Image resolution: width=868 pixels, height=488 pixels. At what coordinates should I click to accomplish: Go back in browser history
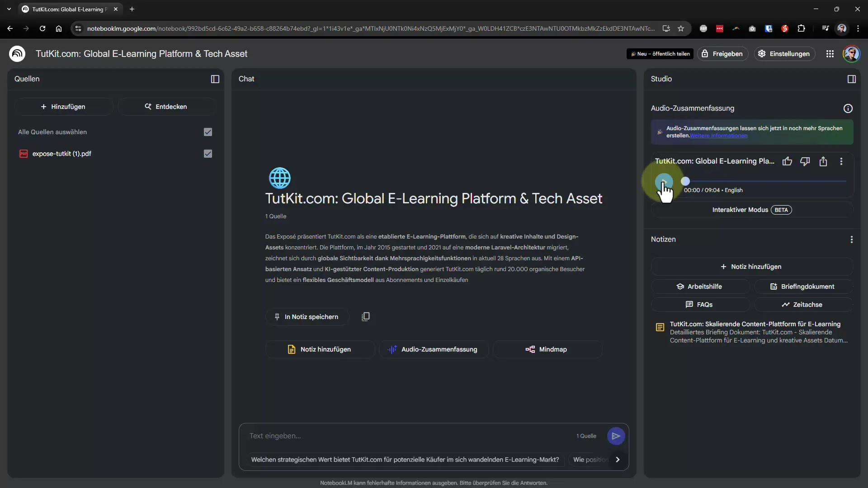(x=10, y=28)
